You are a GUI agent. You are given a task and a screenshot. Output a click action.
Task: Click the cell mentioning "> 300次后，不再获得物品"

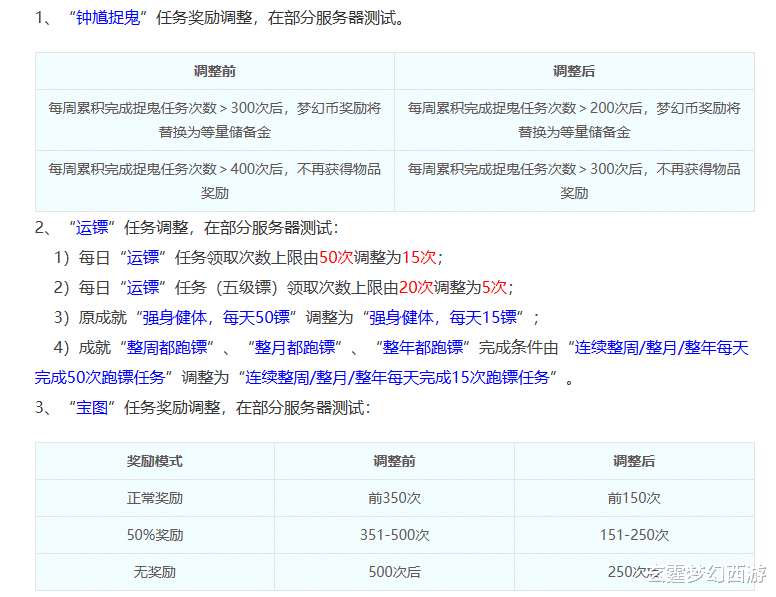pyautogui.click(x=574, y=181)
